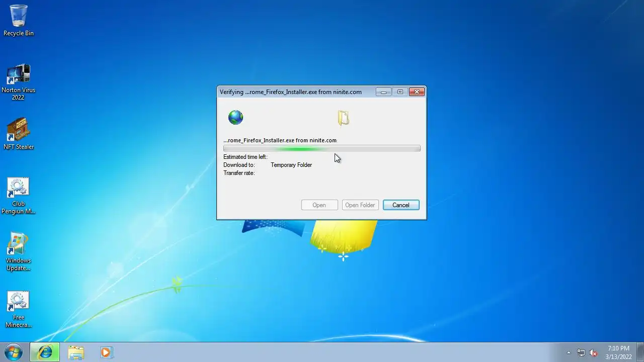Click the 'Download to:' label
Screen dimensions: 644x362
point(239,165)
